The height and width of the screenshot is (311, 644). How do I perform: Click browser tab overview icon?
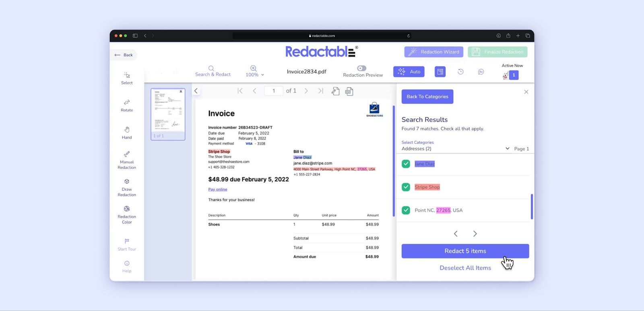click(x=528, y=36)
